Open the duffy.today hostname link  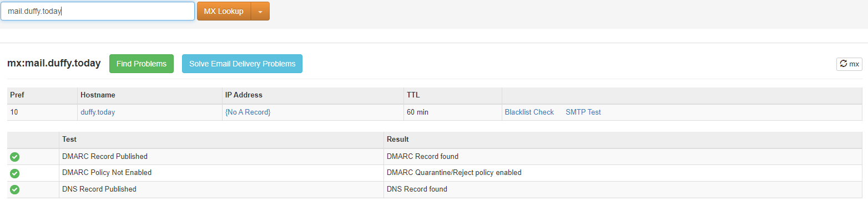98,112
